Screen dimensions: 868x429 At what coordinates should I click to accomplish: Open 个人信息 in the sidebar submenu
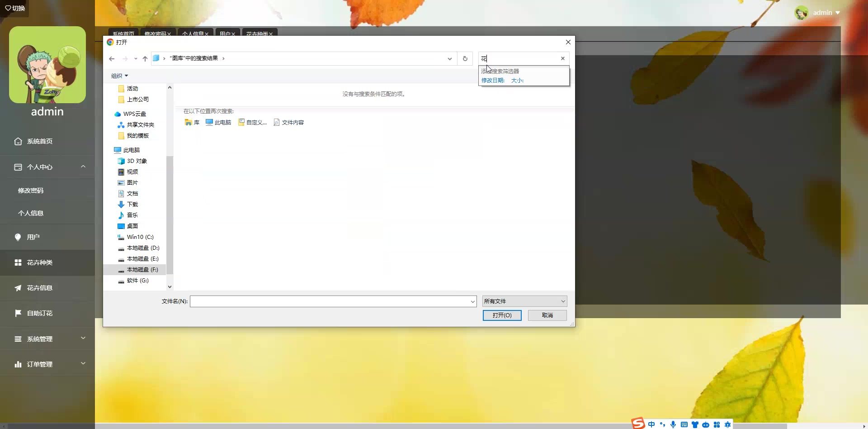pyautogui.click(x=47, y=213)
